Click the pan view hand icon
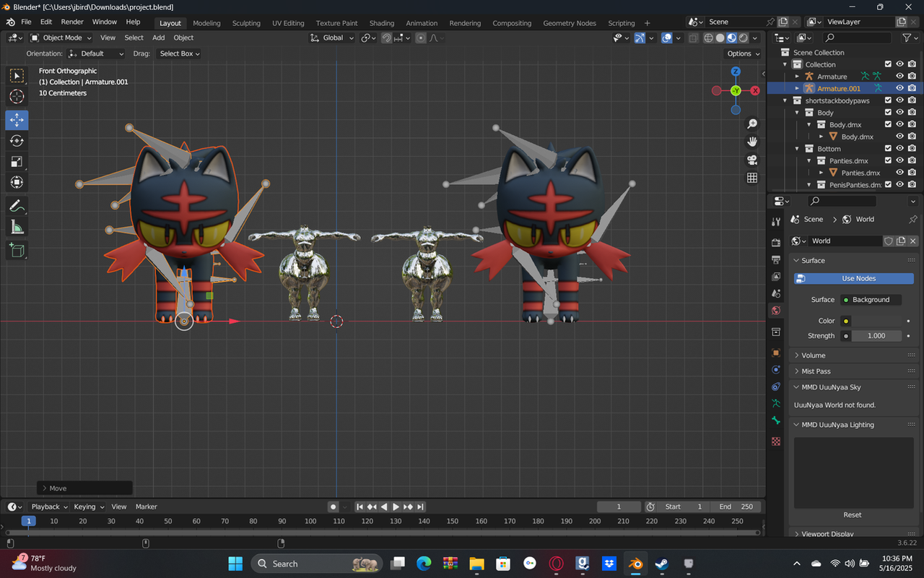The width and height of the screenshot is (924, 578). (x=752, y=142)
